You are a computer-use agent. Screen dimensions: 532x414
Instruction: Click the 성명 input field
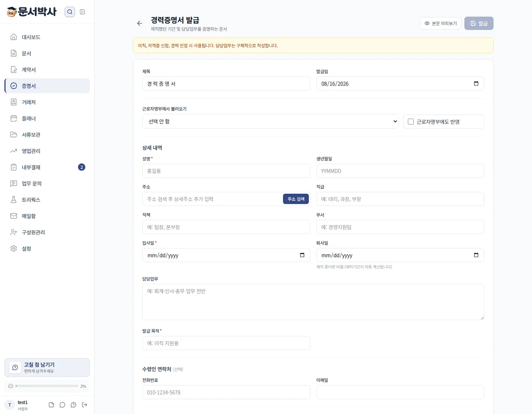click(226, 171)
